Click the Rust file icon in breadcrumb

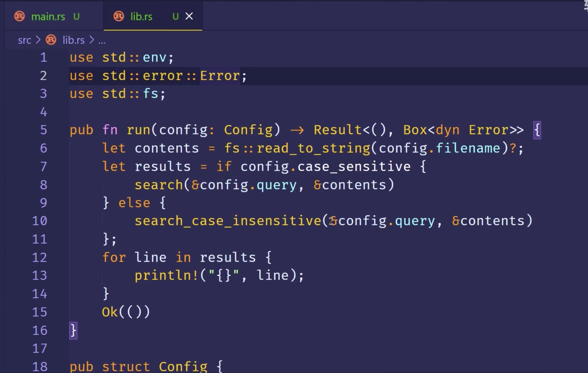pos(51,40)
